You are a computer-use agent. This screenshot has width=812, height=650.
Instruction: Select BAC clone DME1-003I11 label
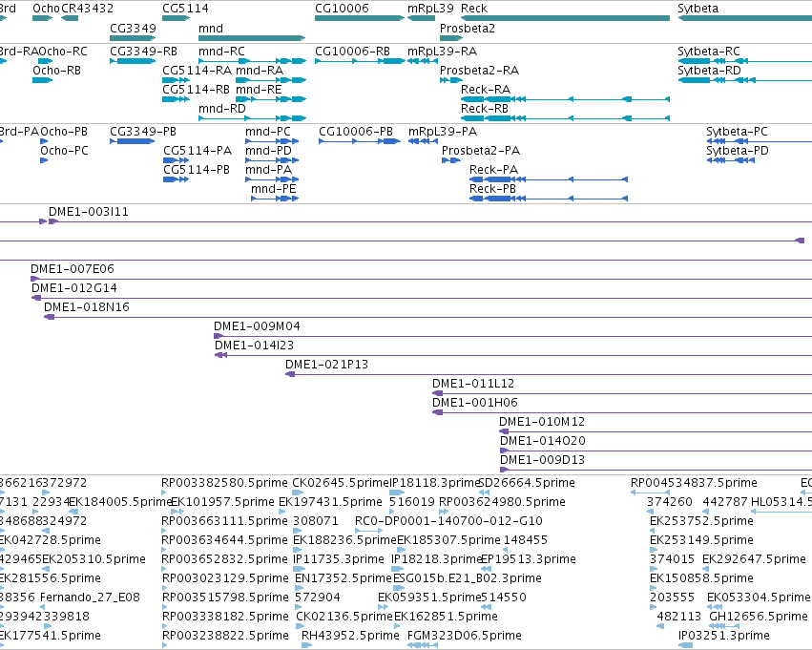coord(89,212)
